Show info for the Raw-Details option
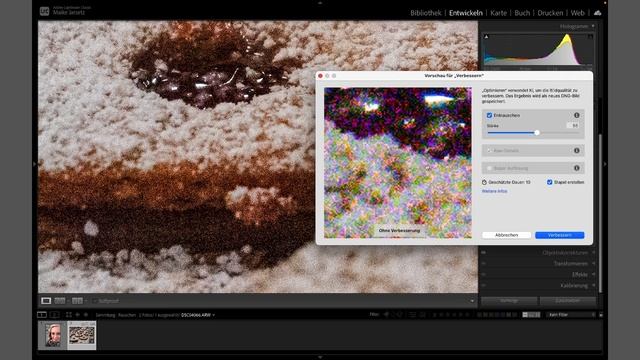This screenshot has height=360, width=640. click(576, 151)
